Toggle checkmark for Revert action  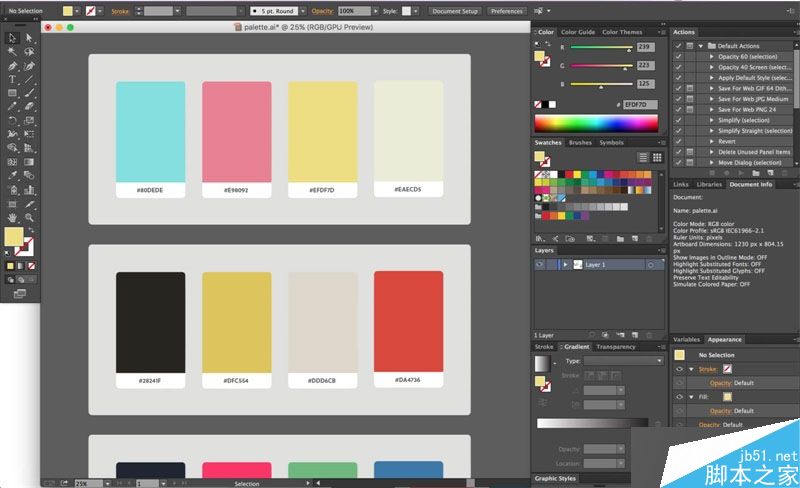pos(678,141)
